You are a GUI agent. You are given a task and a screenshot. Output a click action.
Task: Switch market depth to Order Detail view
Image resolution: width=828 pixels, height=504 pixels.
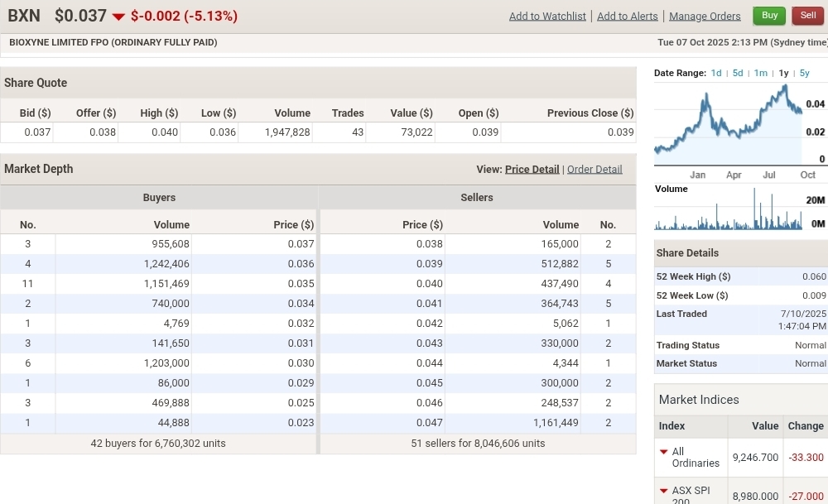[595, 170]
